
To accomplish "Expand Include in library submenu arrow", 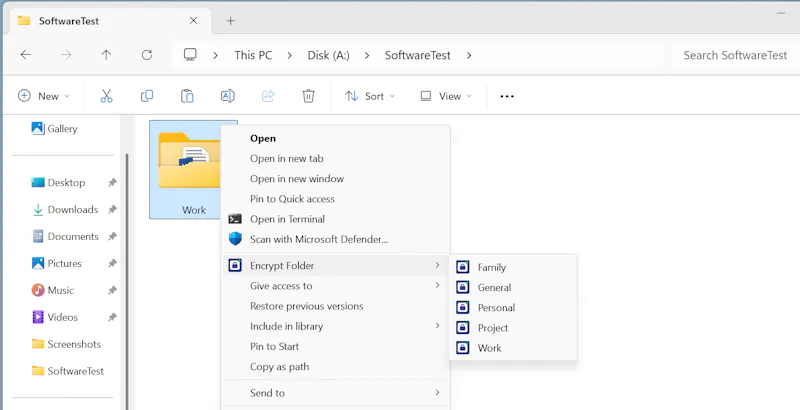I will pyautogui.click(x=437, y=325).
